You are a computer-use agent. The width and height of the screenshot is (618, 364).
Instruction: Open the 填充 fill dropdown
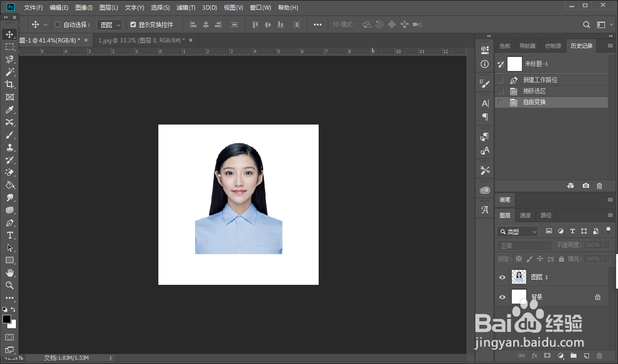click(606, 259)
